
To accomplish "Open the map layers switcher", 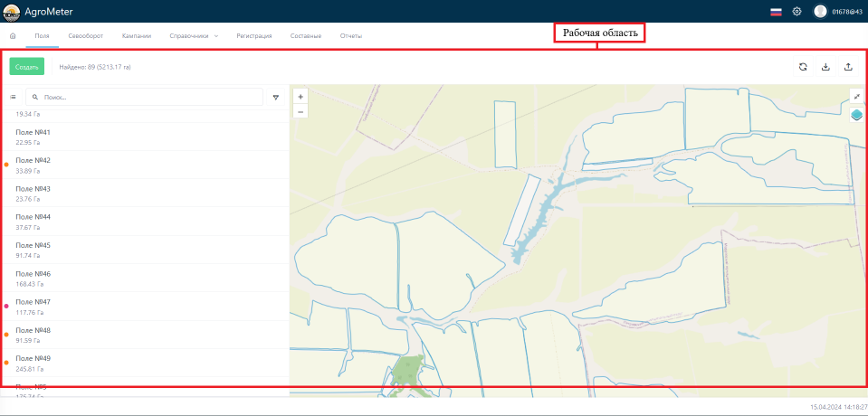I will pos(856,114).
